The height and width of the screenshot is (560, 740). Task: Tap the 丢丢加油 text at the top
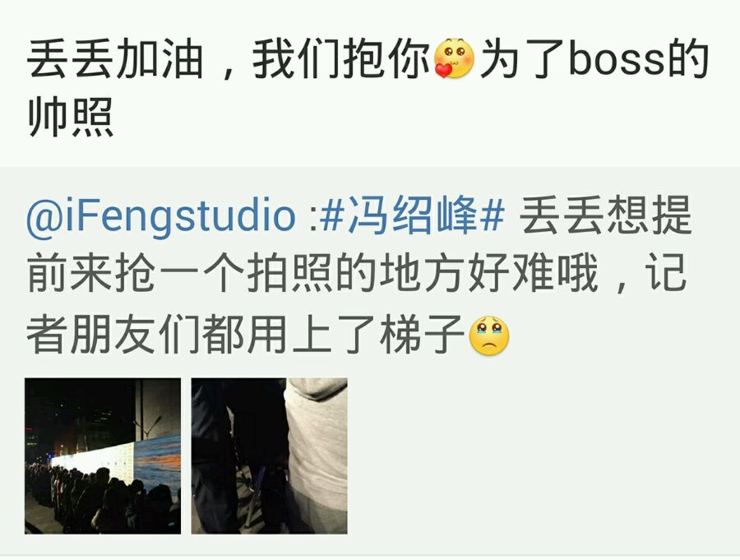(115, 58)
